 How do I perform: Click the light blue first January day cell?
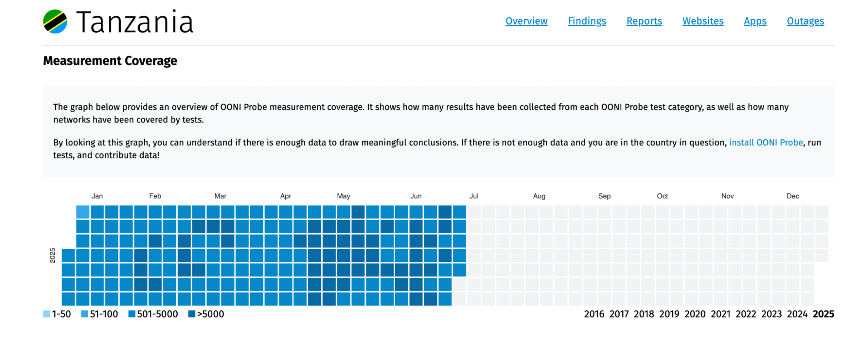(x=83, y=212)
